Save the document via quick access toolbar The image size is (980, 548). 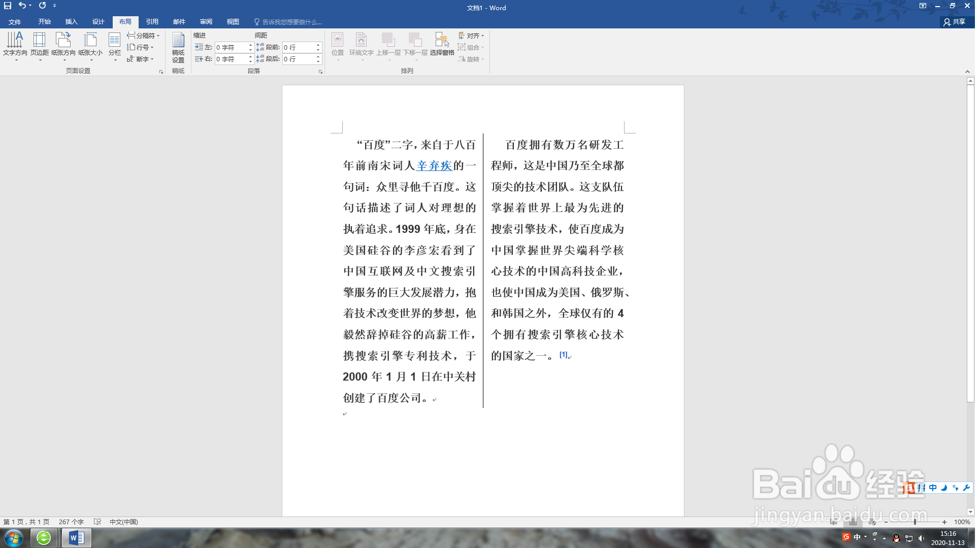(8, 6)
